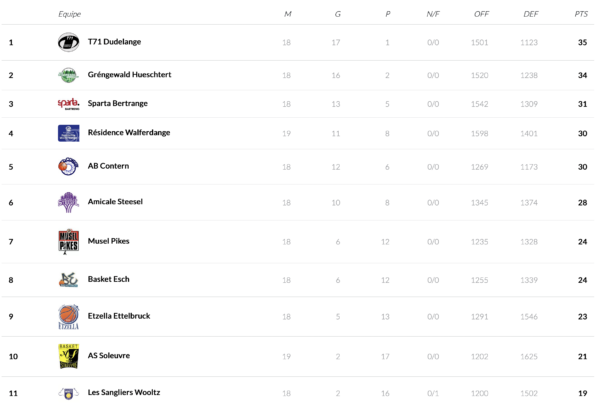
Task: Open the Amicale Steesel team page
Action: [115, 202]
